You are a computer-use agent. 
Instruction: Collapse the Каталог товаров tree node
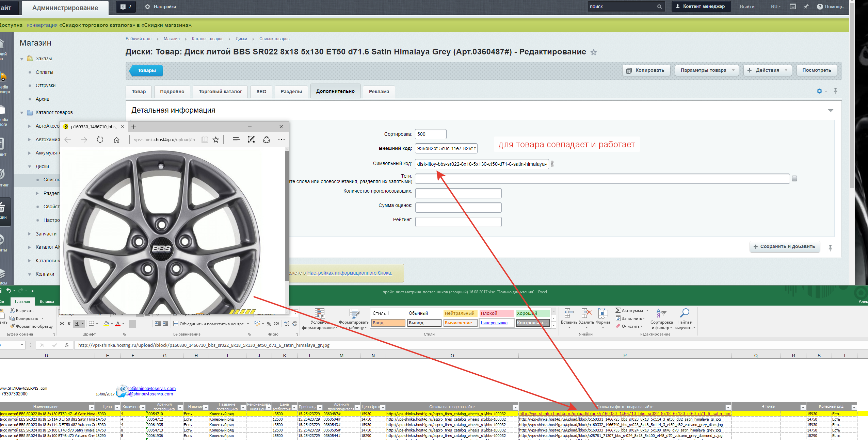(22, 113)
